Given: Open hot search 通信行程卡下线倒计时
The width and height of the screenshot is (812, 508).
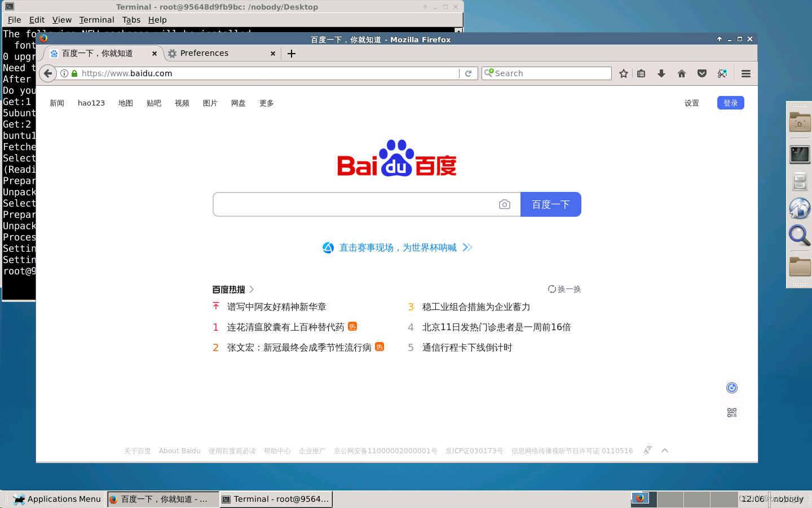Looking at the screenshot, I should click(467, 348).
